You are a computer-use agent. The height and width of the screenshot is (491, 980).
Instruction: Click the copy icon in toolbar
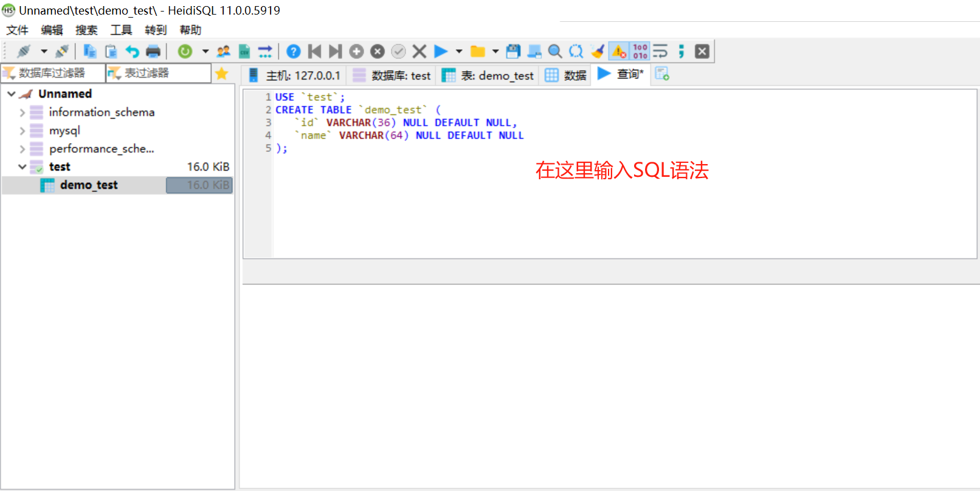90,52
